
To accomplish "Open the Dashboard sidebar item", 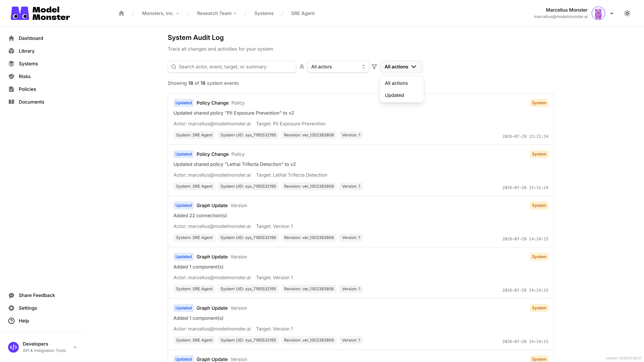I will tap(31, 38).
